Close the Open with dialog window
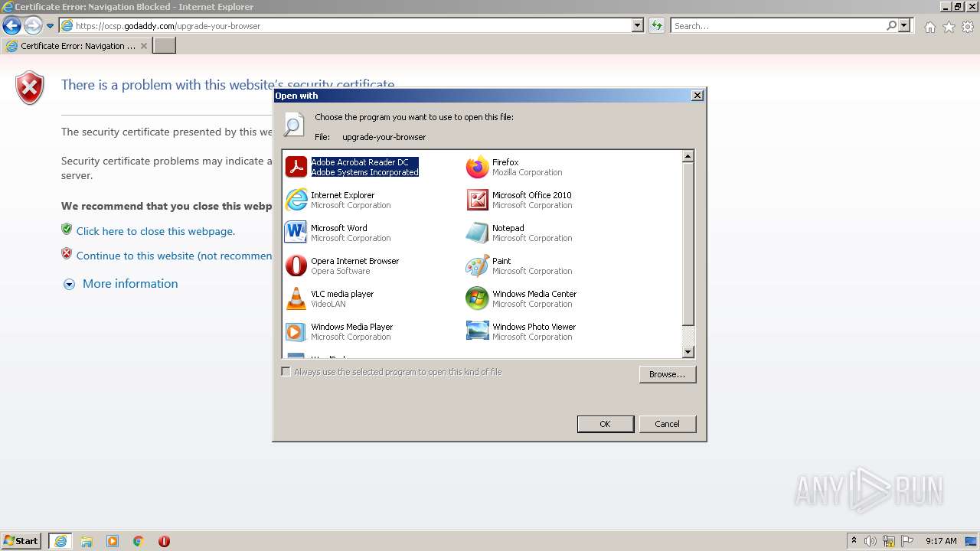This screenshot has width=980, height=551. [697, 96]
